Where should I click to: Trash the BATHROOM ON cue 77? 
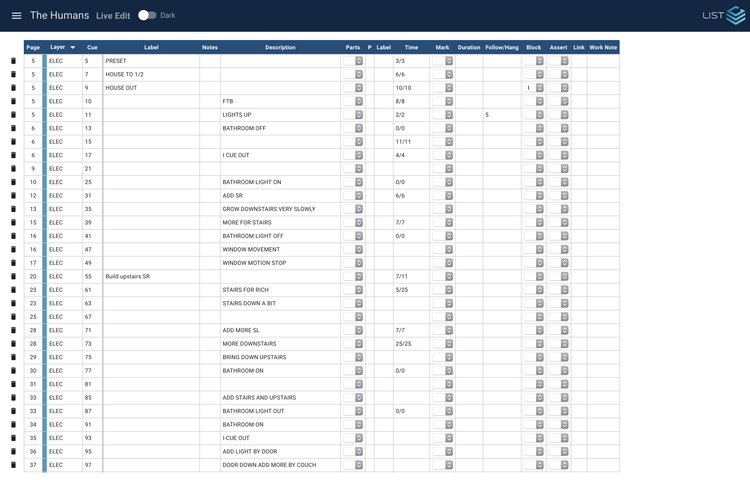click(13, 371)
